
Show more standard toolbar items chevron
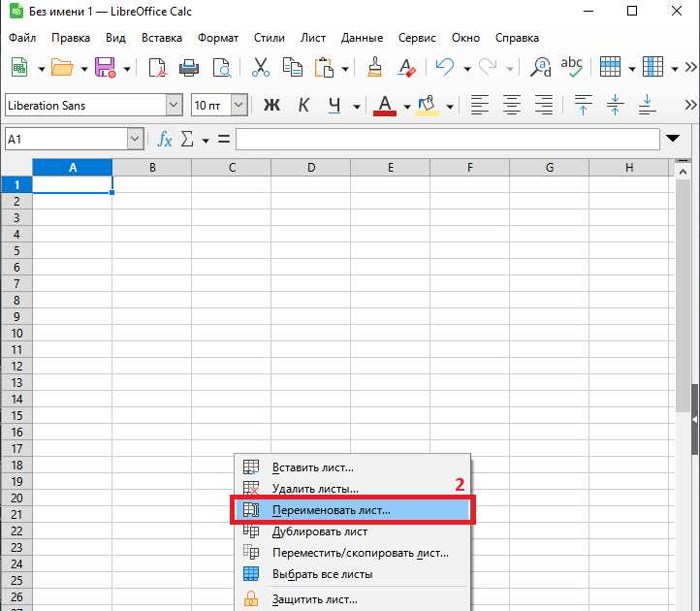690,68
